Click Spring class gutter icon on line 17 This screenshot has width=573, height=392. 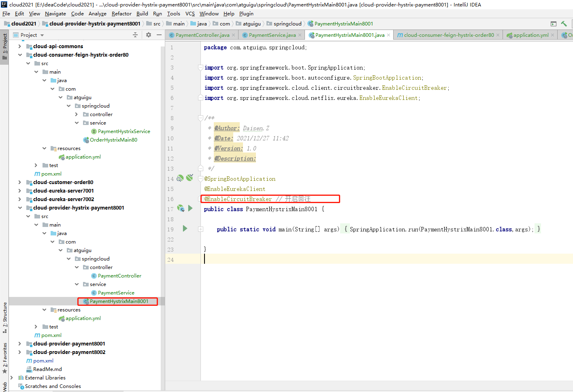click(x=181, y=208)
